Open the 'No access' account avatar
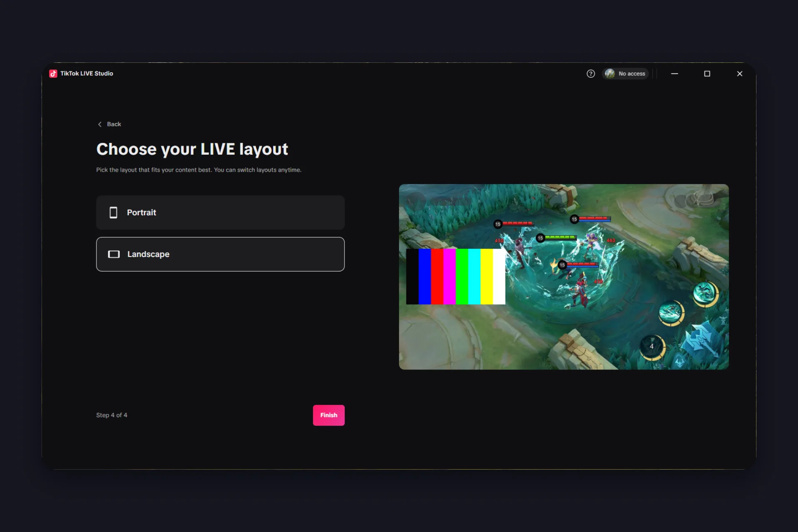This screenshot has height=532, width=798. [610, 74]
